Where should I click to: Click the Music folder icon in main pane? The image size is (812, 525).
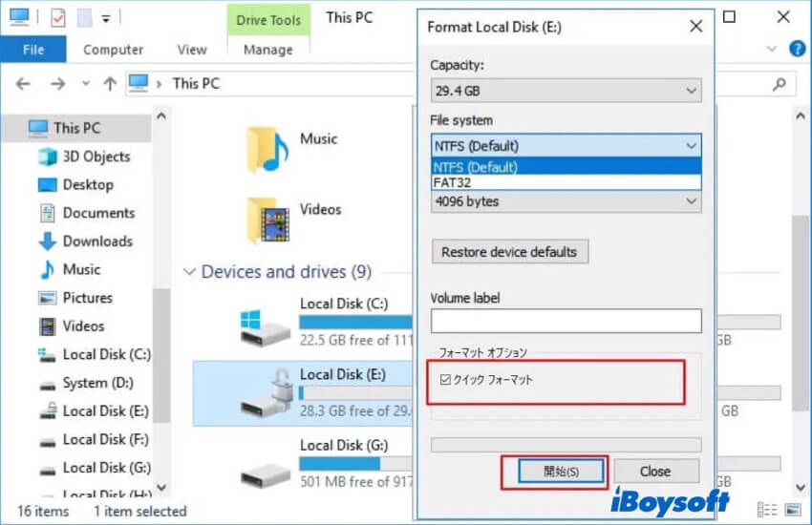267,148
